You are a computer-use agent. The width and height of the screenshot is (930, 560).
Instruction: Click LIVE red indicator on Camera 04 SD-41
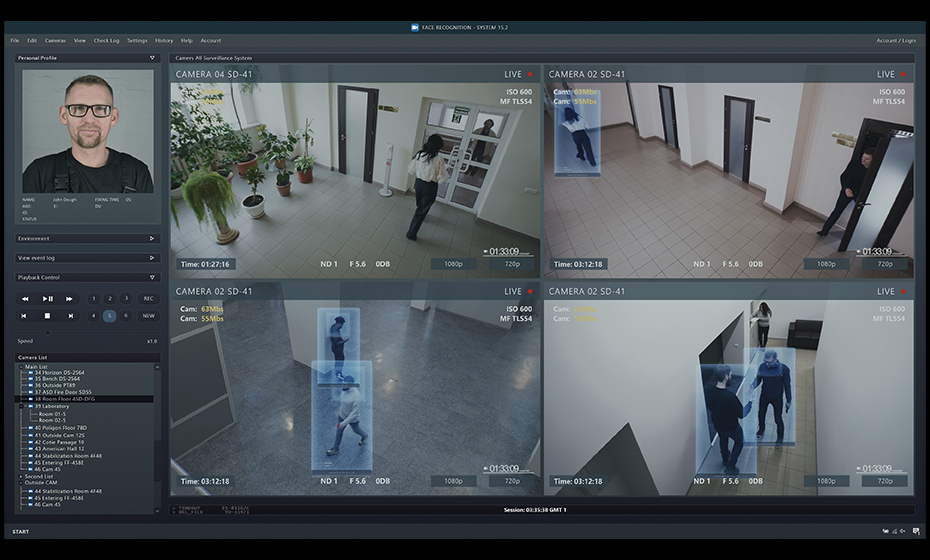[530, 75]
